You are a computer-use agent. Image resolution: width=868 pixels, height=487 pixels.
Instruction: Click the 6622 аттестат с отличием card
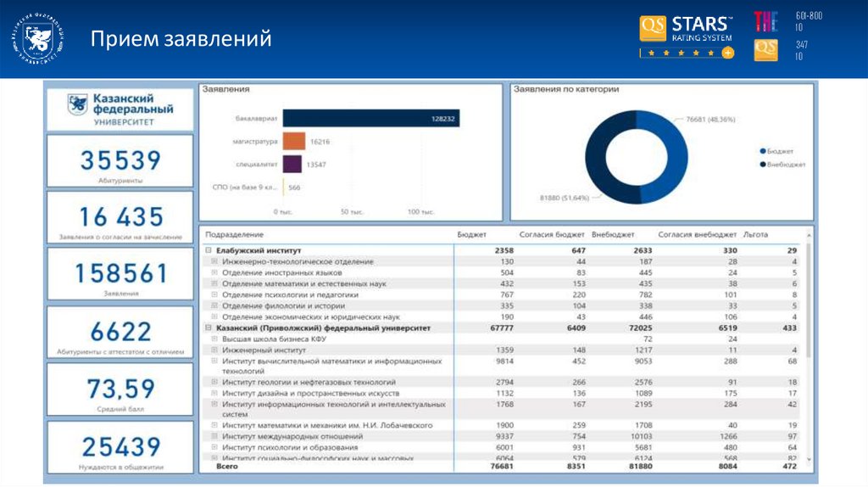[120, 333]
